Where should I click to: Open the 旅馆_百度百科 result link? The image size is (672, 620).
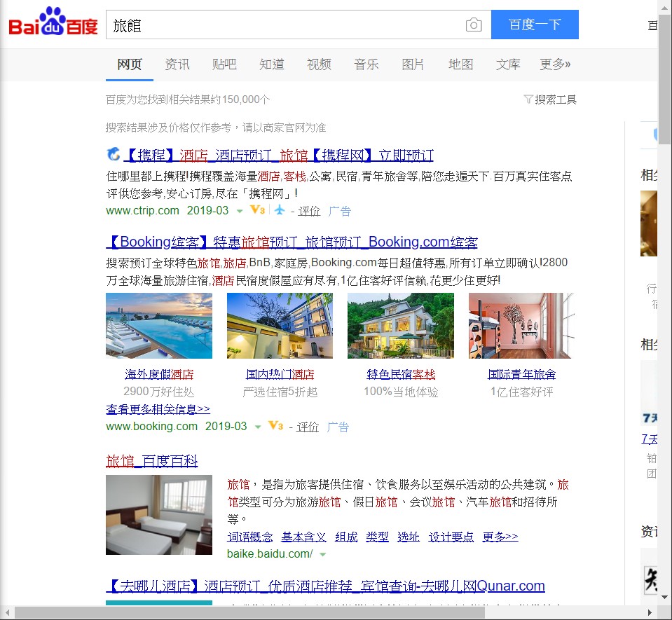pyautogui.click(x=152, y=461)
